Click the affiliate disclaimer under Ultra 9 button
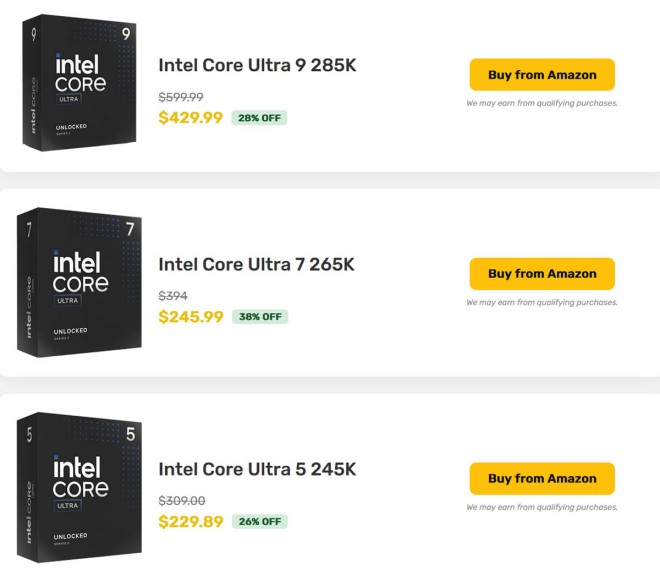 pyautogui.click(x=542, y=103)
